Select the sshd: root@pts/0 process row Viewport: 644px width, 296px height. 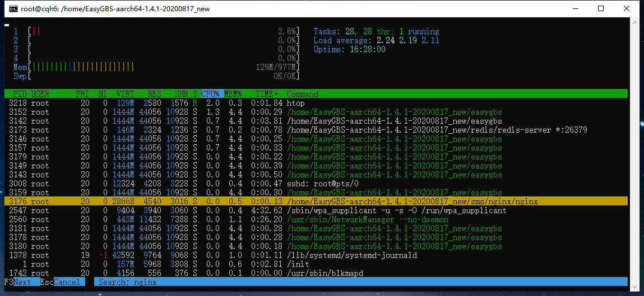point(316,184)
